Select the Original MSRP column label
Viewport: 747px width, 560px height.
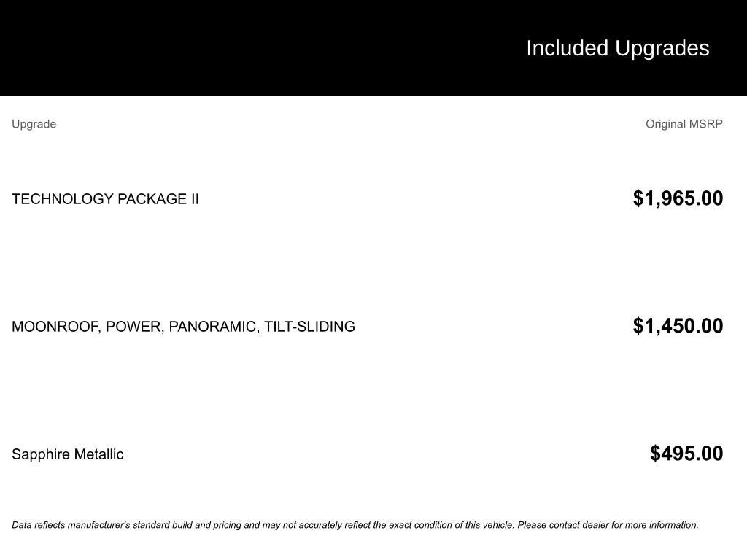[684, 124]
